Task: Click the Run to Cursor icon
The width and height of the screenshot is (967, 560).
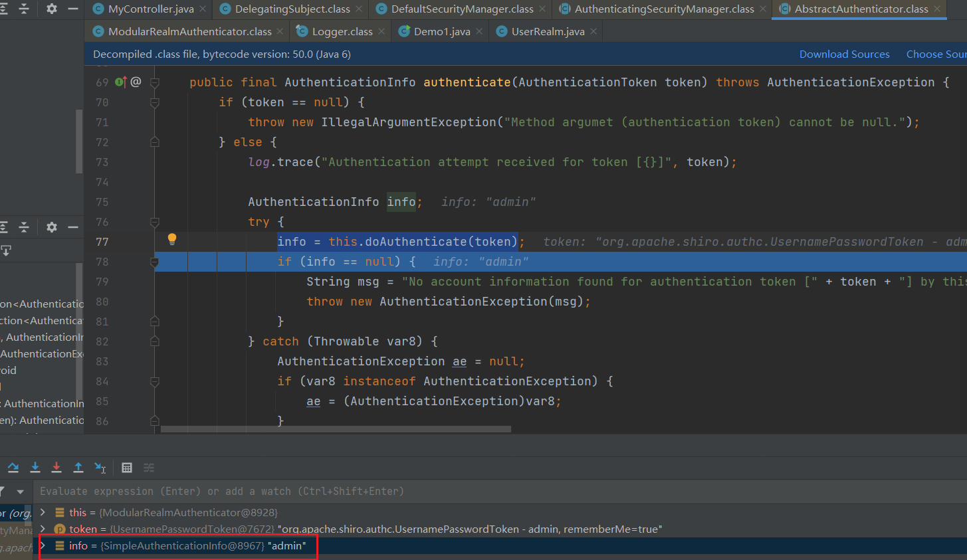Action: click(100, 468)
